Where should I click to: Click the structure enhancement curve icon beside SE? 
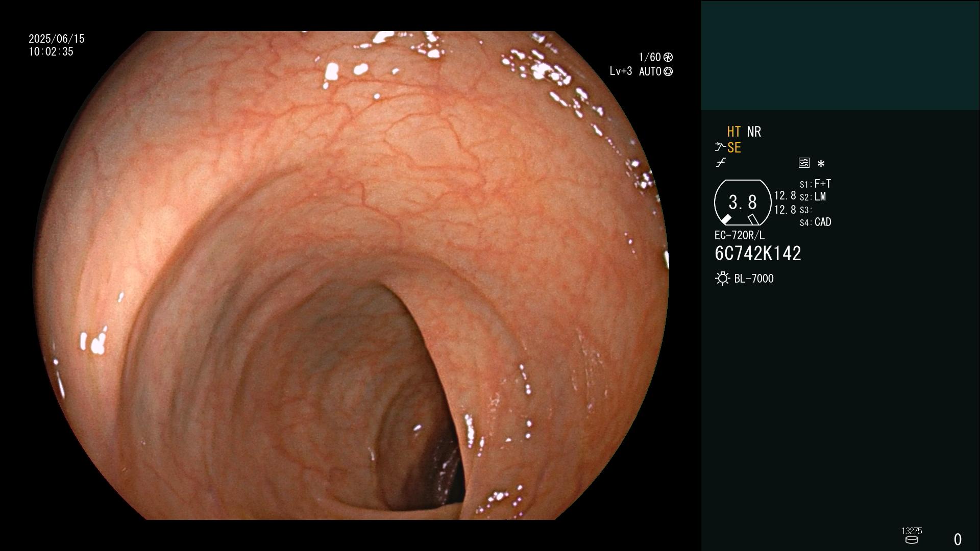coord(720,147)
